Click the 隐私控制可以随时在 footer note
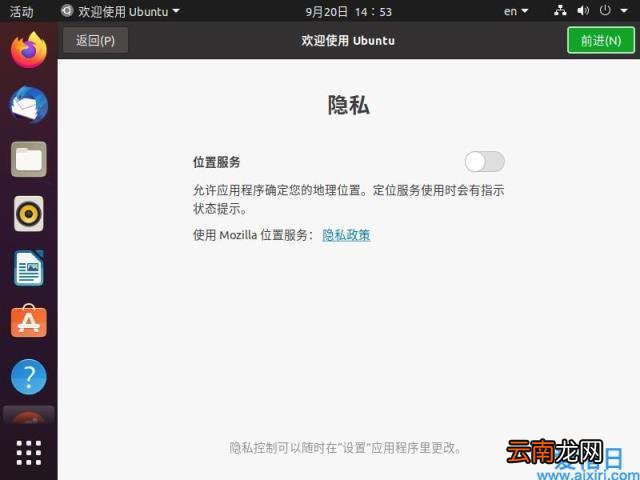The height and width of the screenshot is (480, 640). tap(346, 448)
